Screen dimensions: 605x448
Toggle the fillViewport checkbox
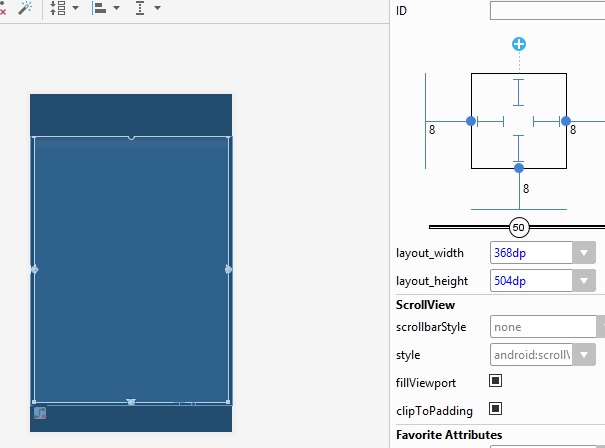495,381
